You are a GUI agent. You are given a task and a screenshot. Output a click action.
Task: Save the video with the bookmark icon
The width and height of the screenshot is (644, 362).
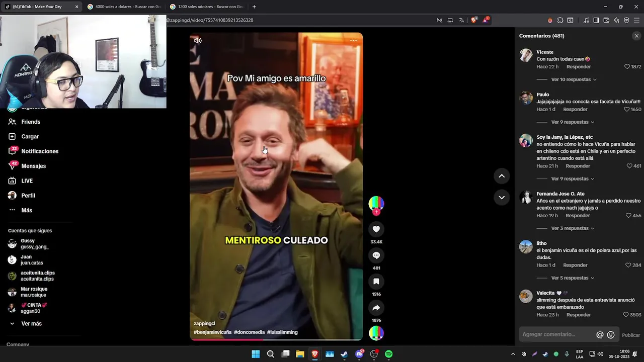click(x=376, y=282)
